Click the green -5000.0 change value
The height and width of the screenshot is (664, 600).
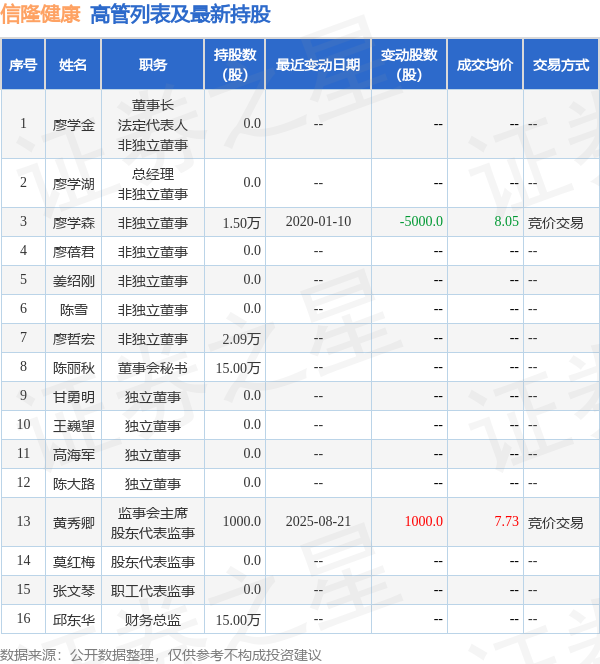click(421, 221)
